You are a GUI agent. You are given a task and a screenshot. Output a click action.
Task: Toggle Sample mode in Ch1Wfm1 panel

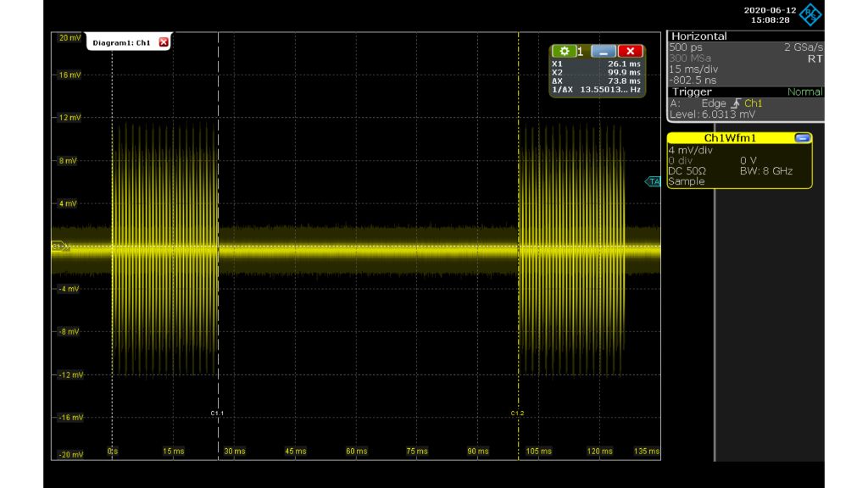[687, 180]
